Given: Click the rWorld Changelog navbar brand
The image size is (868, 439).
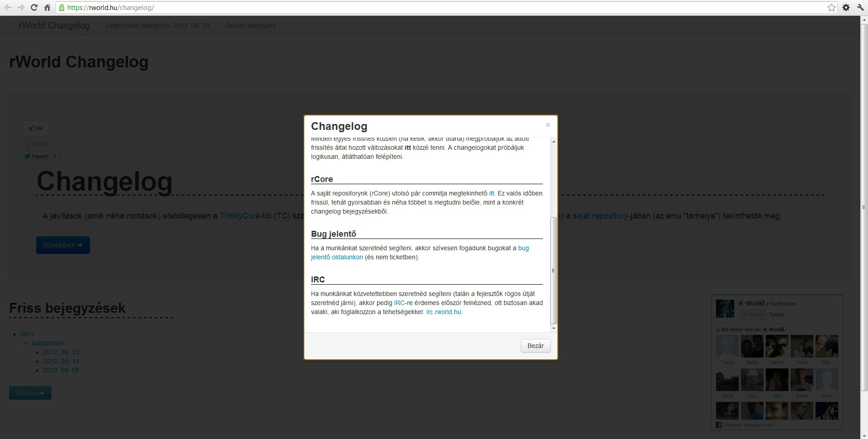Looking at the screenshot, I should (x=54, y=25).
